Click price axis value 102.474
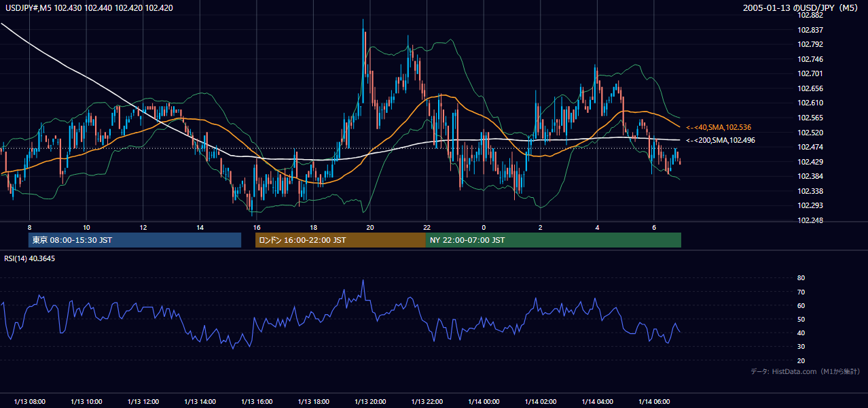This screenshot has width=868, height=408. click(x=811, y=147)
